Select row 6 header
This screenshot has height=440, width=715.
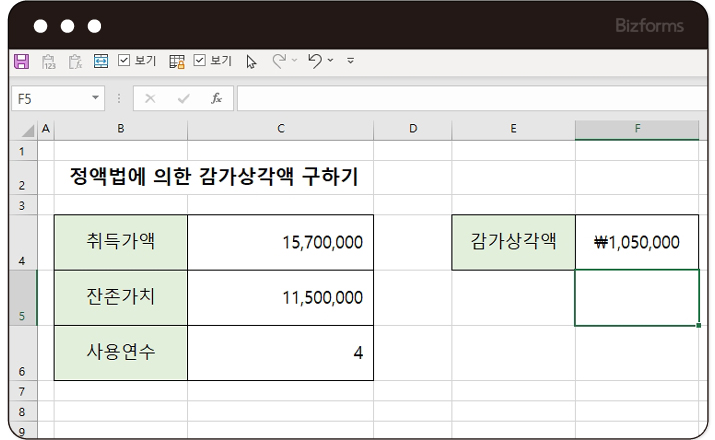pos(22,353)
